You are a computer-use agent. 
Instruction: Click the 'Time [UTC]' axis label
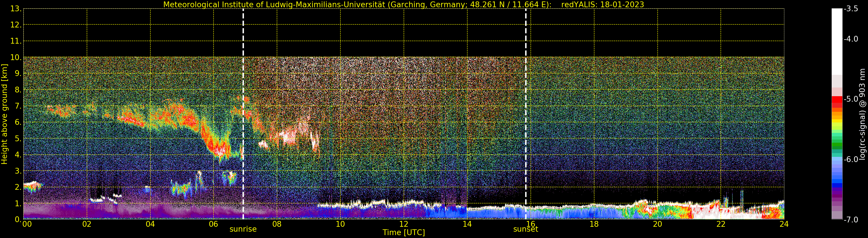pos(404,233)
